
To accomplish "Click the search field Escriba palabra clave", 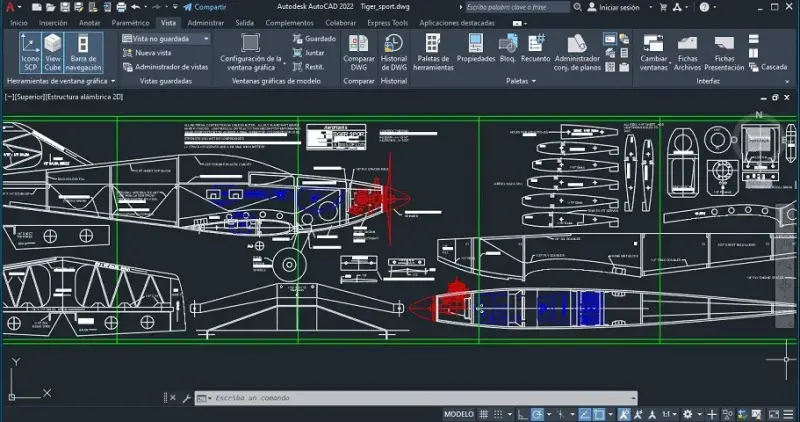I will coord(518,7).
